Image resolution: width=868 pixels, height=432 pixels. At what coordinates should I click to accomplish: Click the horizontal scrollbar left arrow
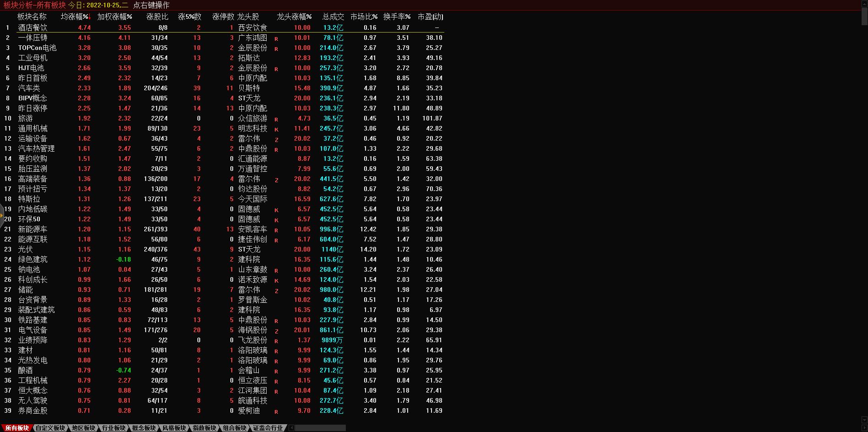pyautogui.click(x=292, y=428)
